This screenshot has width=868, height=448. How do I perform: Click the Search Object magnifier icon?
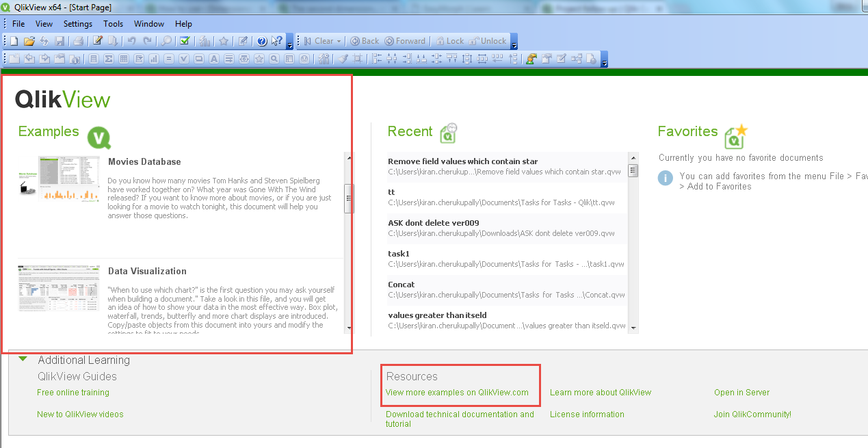click(x=274, y=59)
